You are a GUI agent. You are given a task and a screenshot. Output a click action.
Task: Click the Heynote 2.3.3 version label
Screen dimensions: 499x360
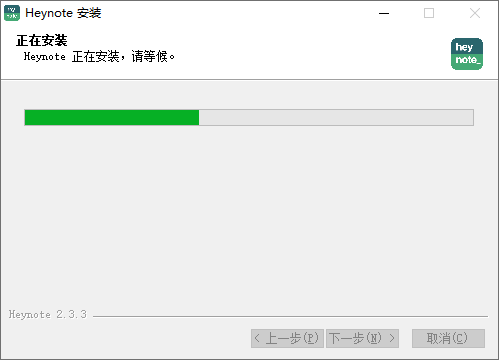tap(48, 314)
